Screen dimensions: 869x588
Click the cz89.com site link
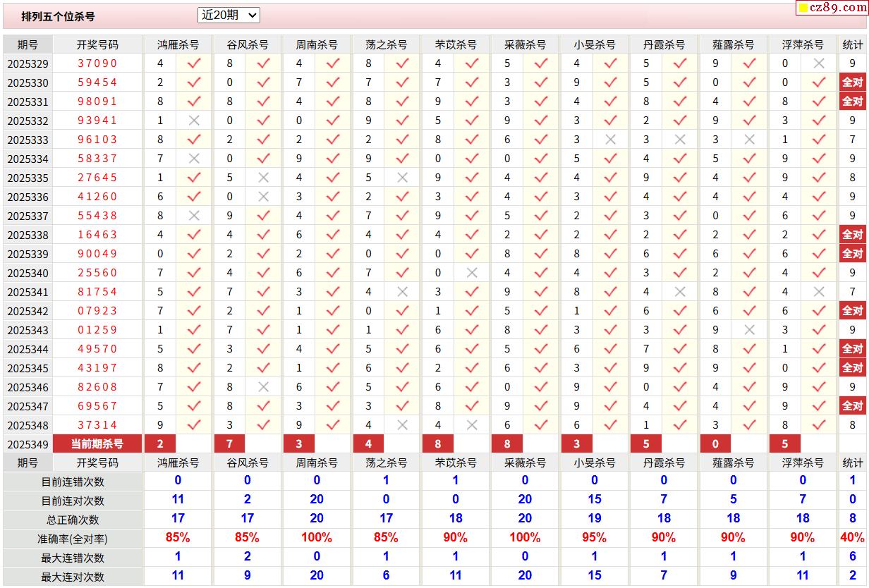pos(837,8)
